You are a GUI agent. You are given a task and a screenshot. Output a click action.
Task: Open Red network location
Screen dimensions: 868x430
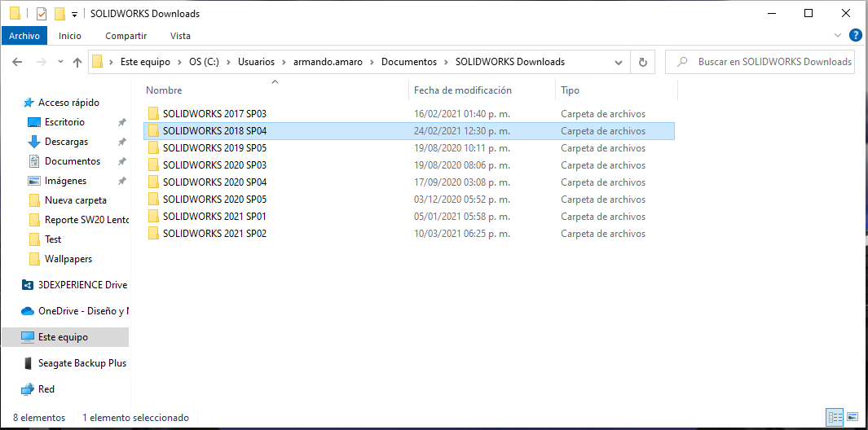[x=46, y=389]
